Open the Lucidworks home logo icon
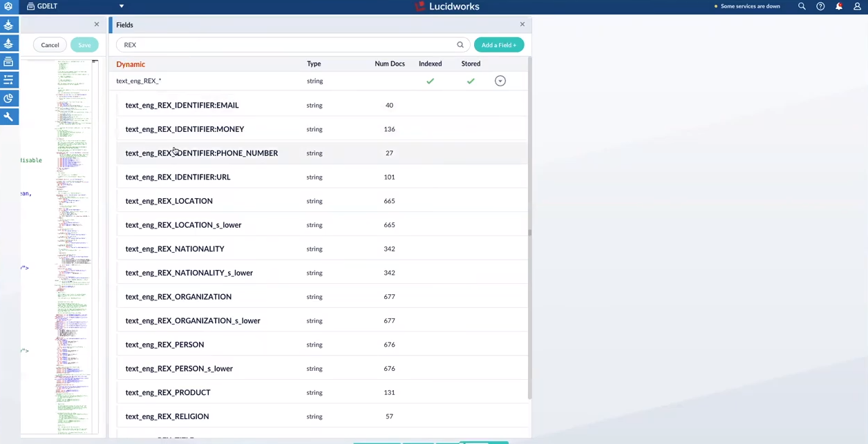The height and width of the screenshot is (444, 868). [419, 6]
